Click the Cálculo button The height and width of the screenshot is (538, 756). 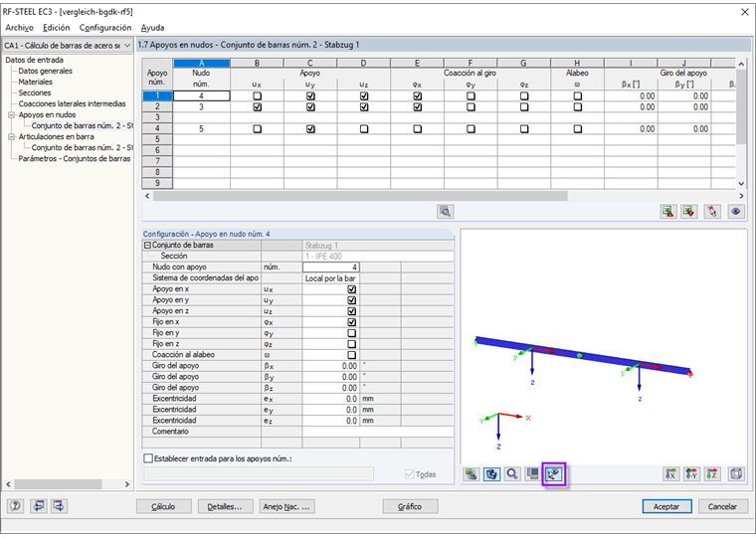pos(163,506)
